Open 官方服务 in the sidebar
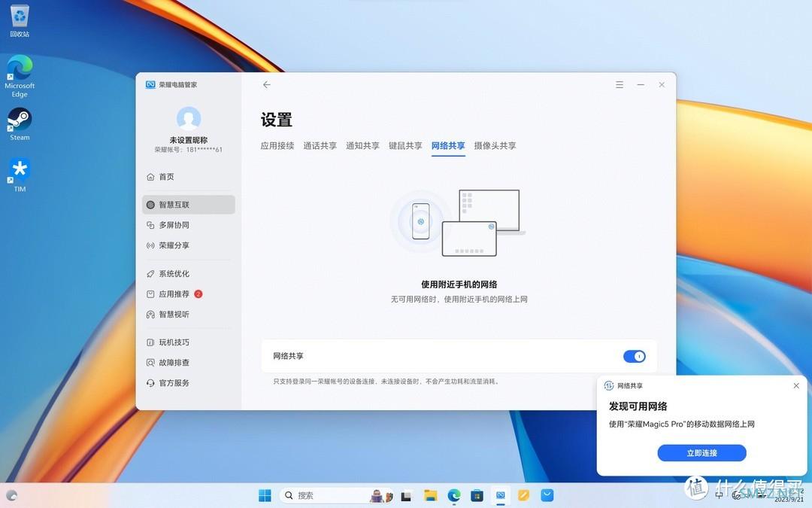Image resolution: width=812 pixels, height=508 pixels. [189, 383]
